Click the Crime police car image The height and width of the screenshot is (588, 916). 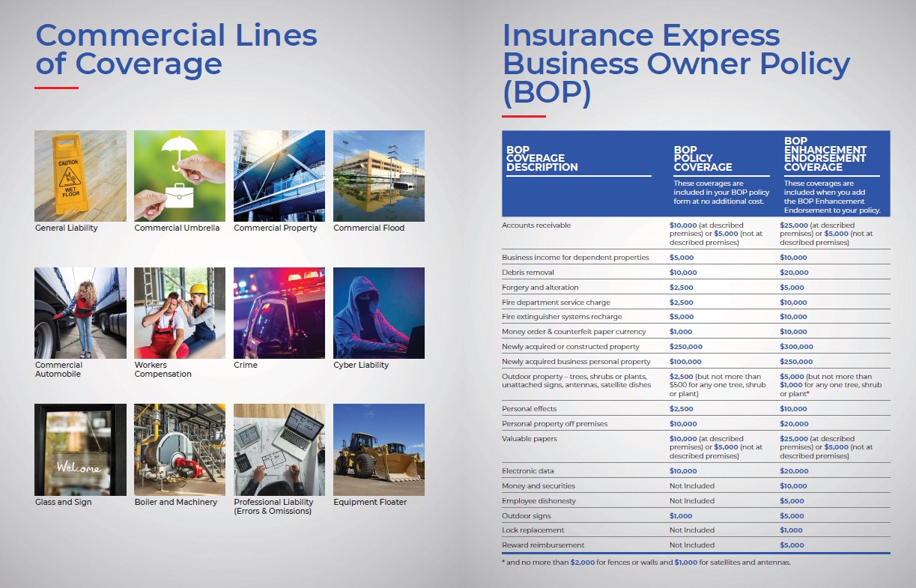pyautogui.click(x=279, y=313)
